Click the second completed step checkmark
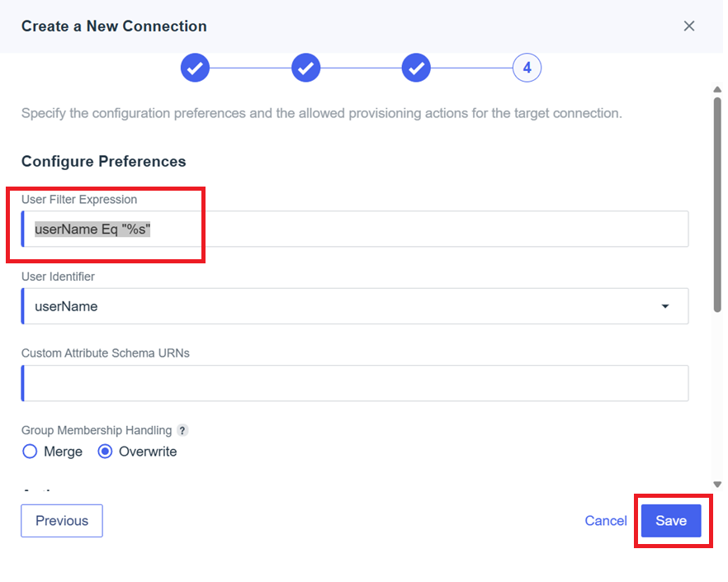This screenshot has width=728, height=582. tap(305, 67)
